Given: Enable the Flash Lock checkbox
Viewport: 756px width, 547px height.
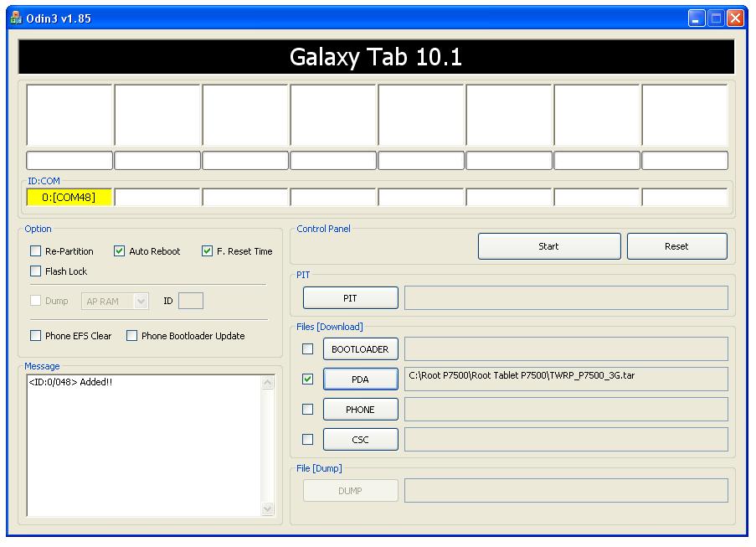Looking at the screenshot, I should 36,271.
